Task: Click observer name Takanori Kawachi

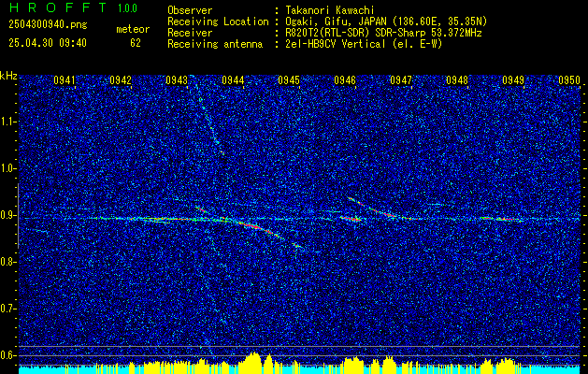Action: click(x=330, y=10)
